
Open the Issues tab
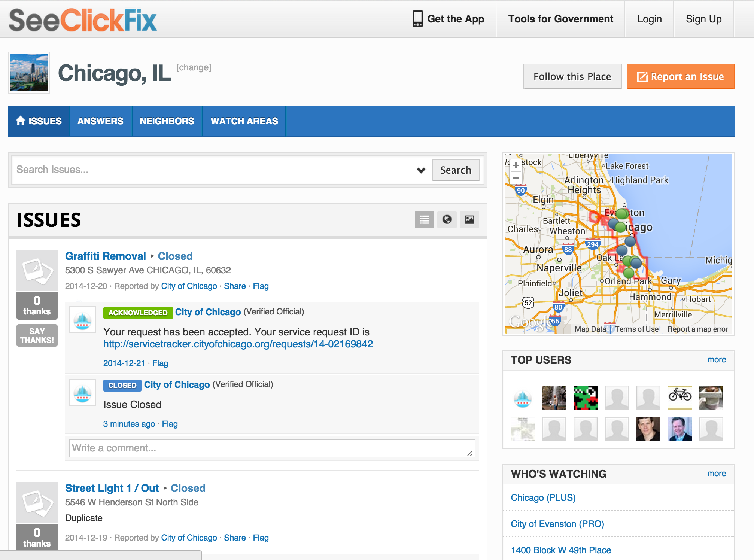click(39, 121)
